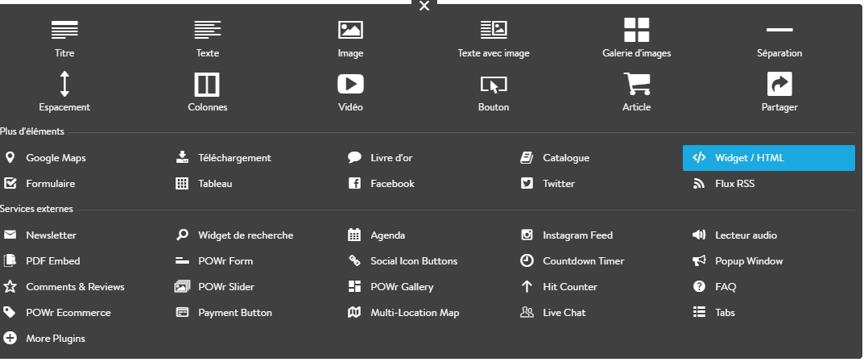
Task: Close the element picker panel
Action: [x=424, y=6]
